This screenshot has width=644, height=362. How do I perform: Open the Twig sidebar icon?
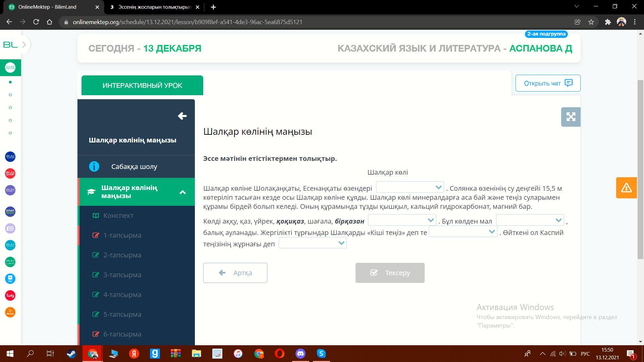coord(10,295)
